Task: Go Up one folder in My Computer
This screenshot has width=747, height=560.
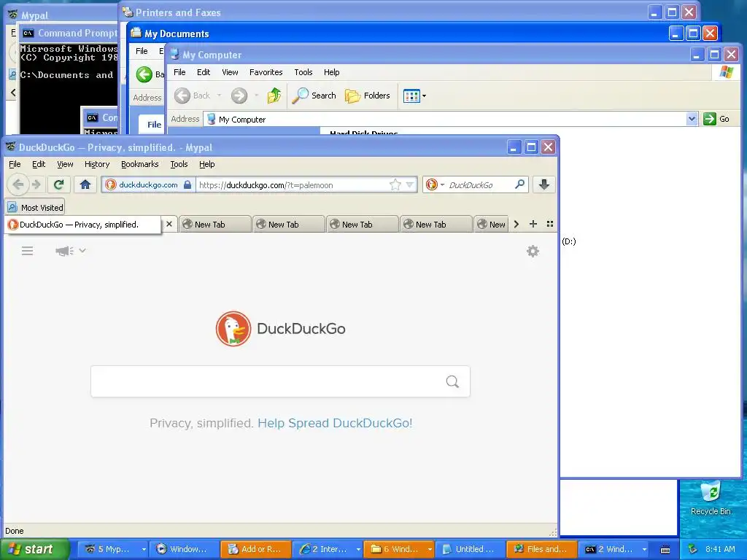Action: click(x=274, y=96)
